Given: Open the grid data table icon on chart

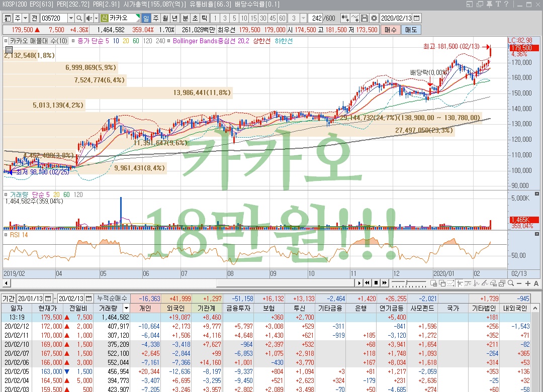Looking at the screenshot, I should coord(9,50).
